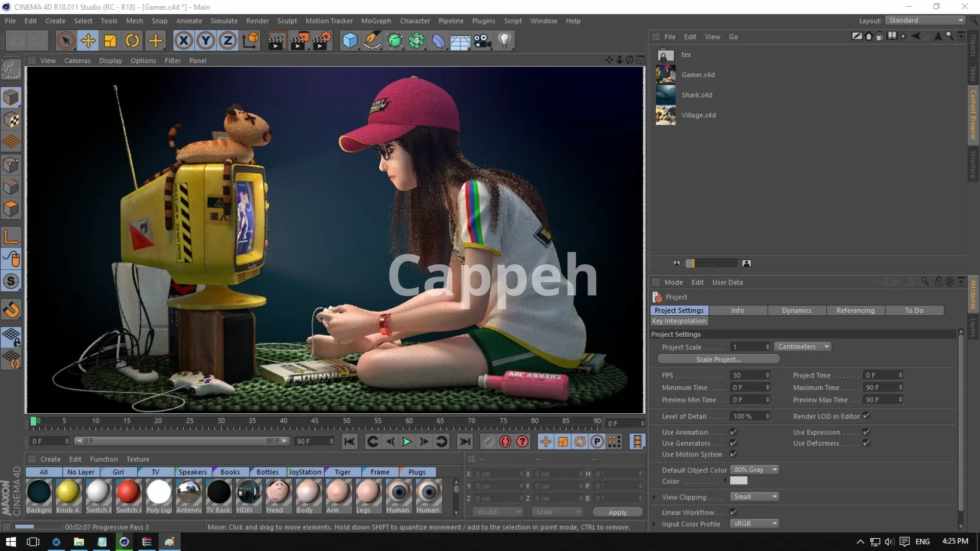Image resolution: width=980 pixels, height=551 pixels.
Task: Select the Move tool in toolbar
Action: coord(88,41)
